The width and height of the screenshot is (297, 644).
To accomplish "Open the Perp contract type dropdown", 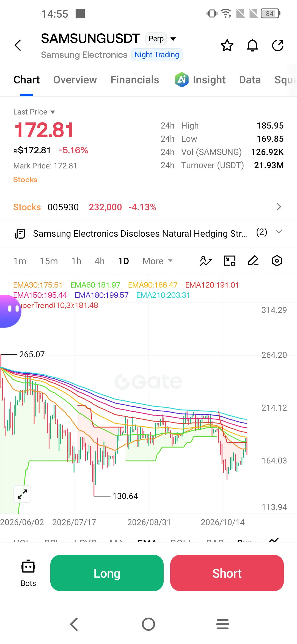I will pos(161,39).
